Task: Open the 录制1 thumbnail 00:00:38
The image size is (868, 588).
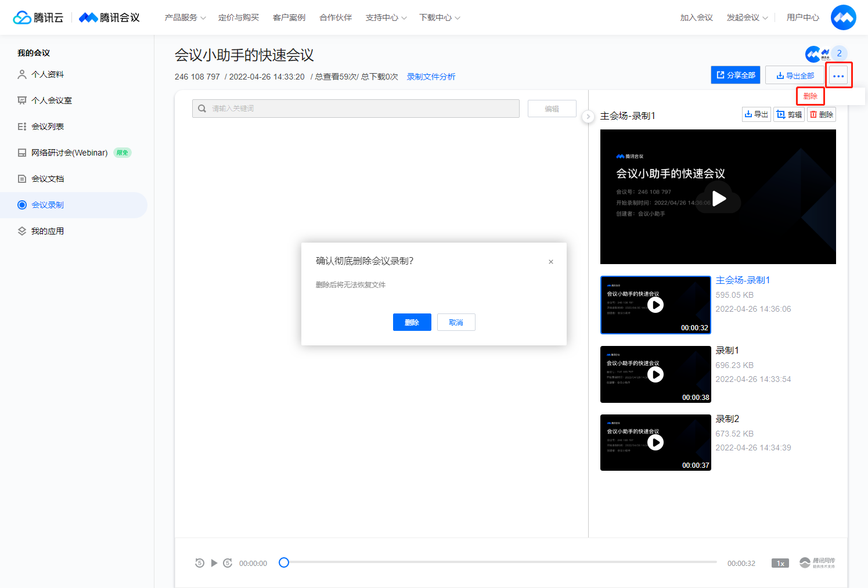Action: 655,374
